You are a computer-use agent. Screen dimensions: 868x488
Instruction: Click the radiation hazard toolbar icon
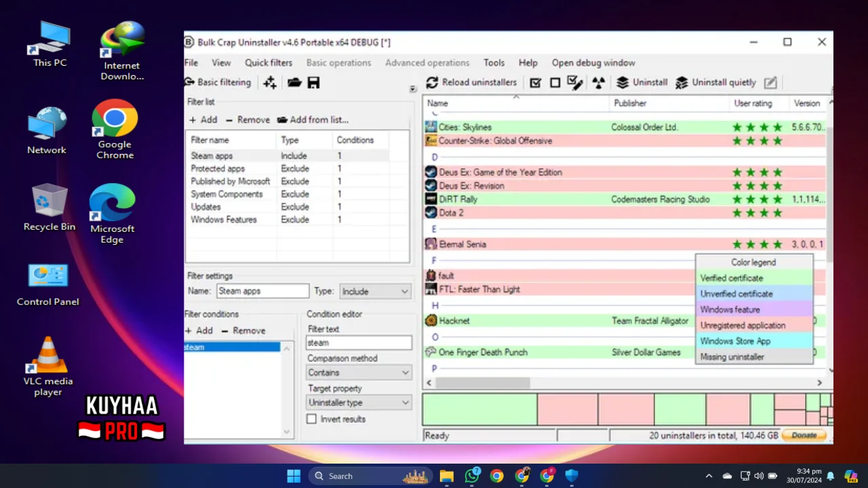tap(599, 83)
